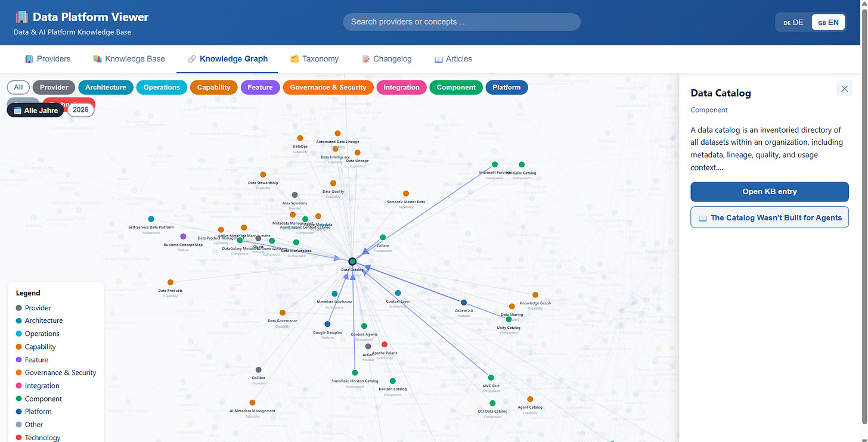The image size is (868, 442).
Task: Click the Collate 2.0 platform node
Action: tap(464, 303)
